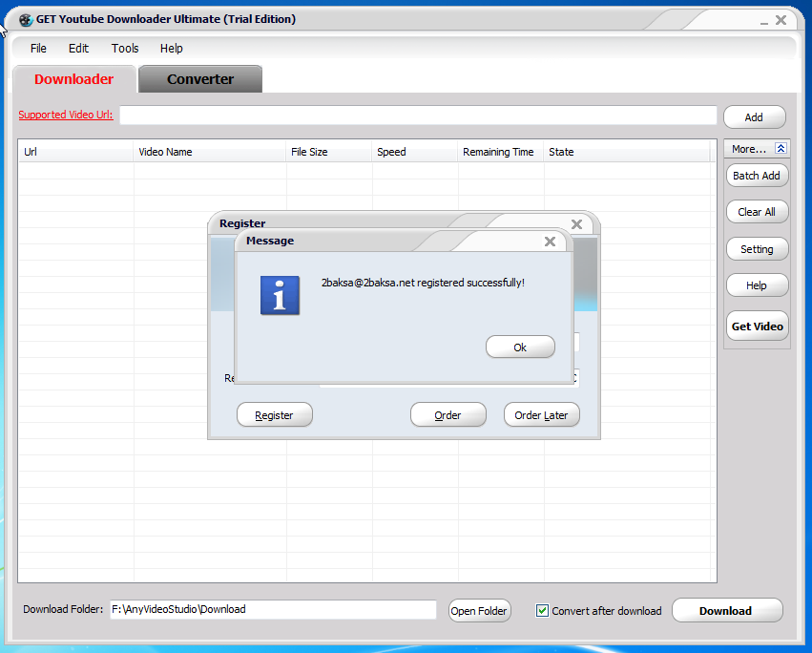
Task: Close the Register dialog
Action: tap(576, 224)
